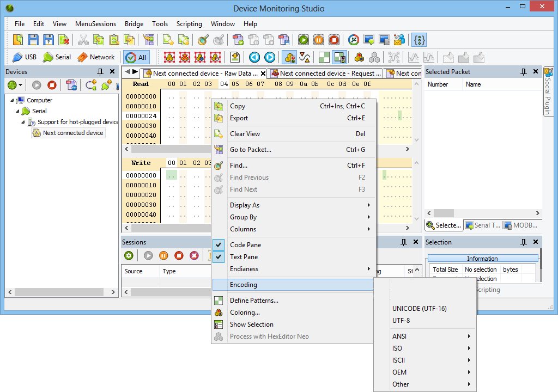Expand the ISCII encoding submenu
The image size is (558, 392).
(x=425, y=360)
